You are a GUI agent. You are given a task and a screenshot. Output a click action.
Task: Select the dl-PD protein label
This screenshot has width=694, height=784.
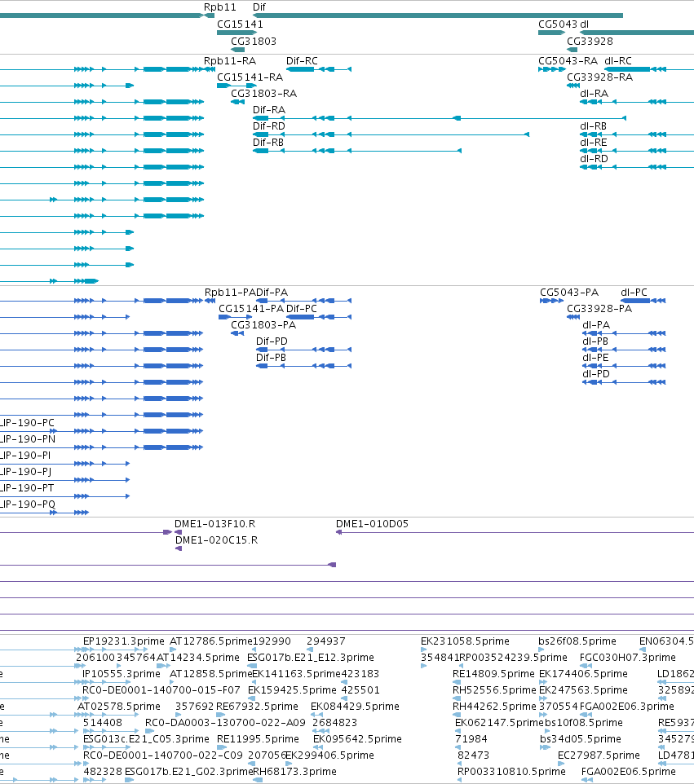tap(596, 374)
